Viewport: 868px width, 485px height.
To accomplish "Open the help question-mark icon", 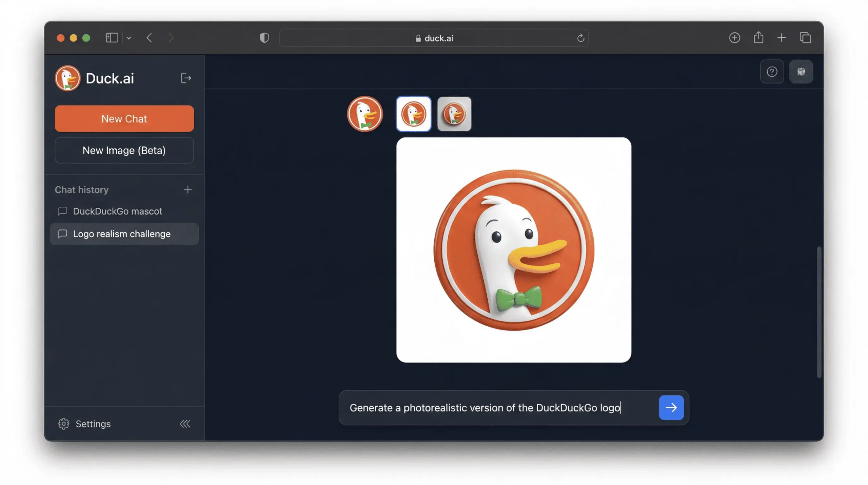I will [772, 72].
